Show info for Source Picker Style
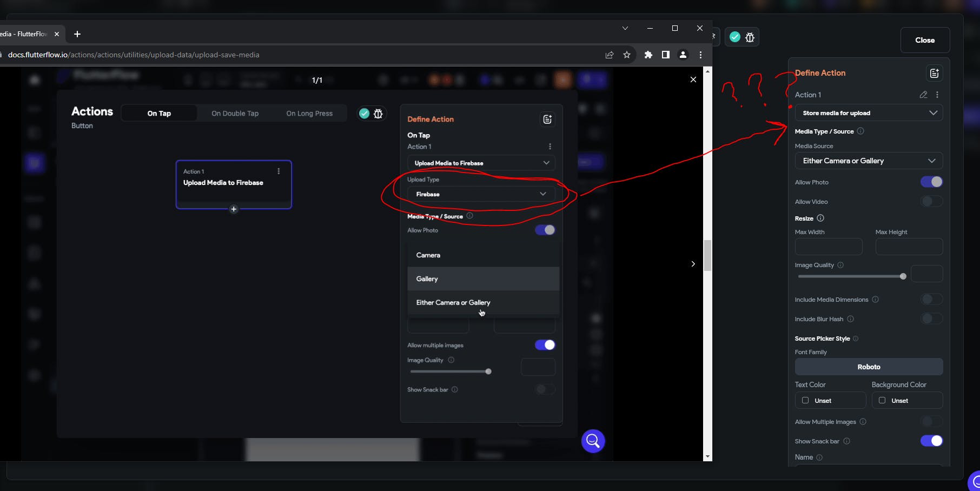This screenshot has width=980, height=491. (856, 339)
